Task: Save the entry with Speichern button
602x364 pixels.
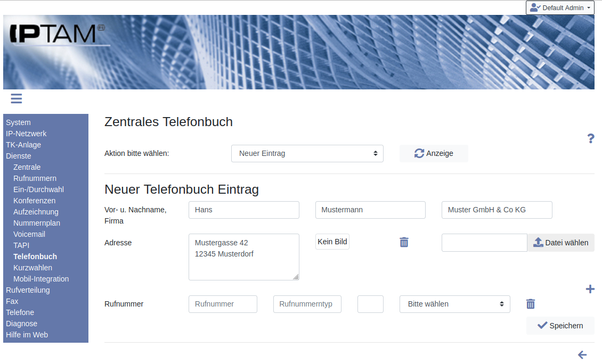Action: pos(560,326)
